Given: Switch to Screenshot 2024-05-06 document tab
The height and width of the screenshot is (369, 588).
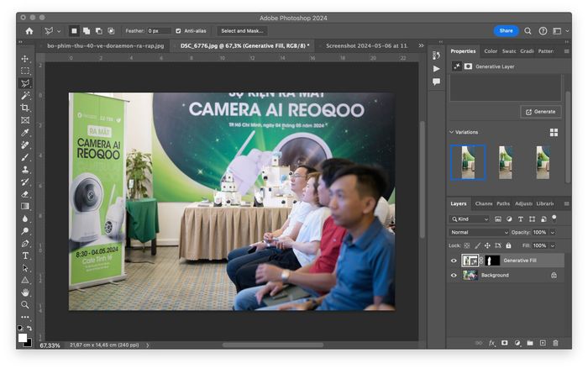Looking at the screenshot, I should click(x=366, y=45).
